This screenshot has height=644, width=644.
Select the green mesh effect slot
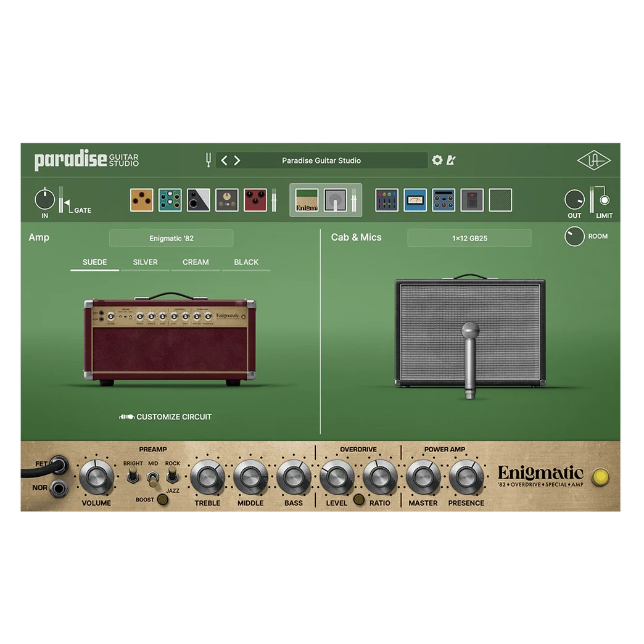(500, 200)
